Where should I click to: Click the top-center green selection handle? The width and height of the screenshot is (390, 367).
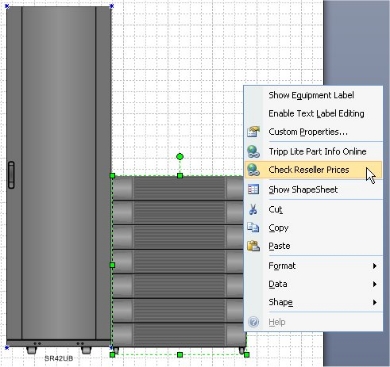(180, 175)
